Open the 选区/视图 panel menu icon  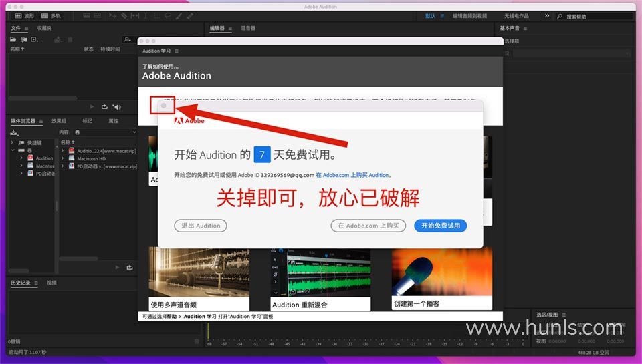point(564,315)
